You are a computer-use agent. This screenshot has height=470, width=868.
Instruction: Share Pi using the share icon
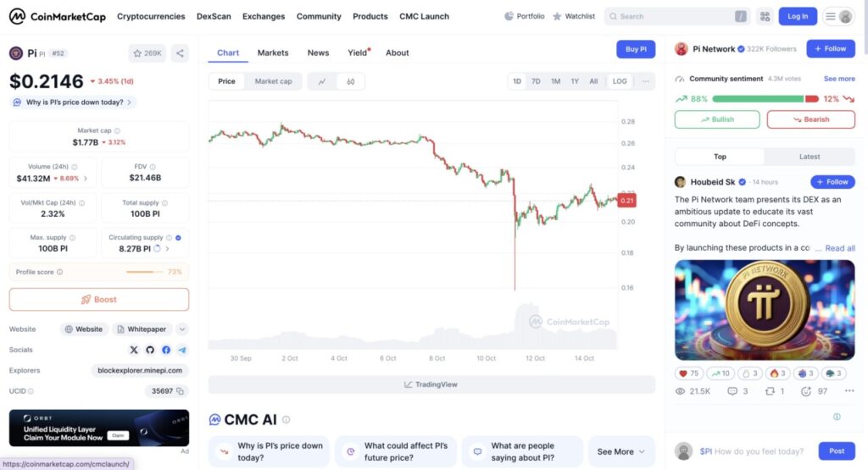[180, 53]
